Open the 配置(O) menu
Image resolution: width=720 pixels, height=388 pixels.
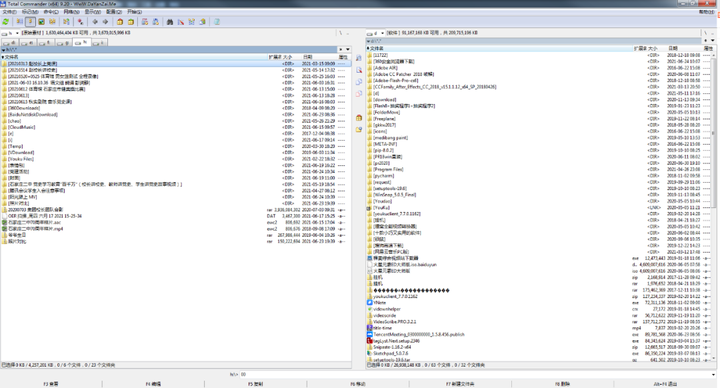pyautogui.click(x=113, y=11)
